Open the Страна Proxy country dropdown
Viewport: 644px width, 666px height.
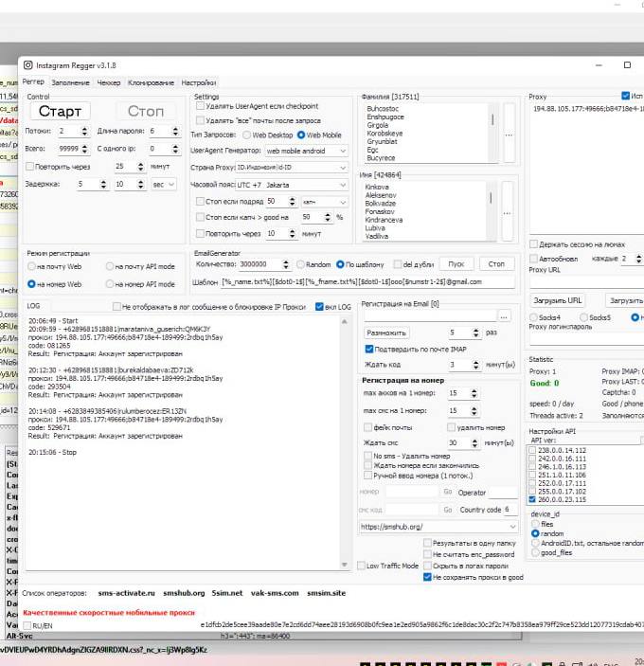click(x=342, y=167)
